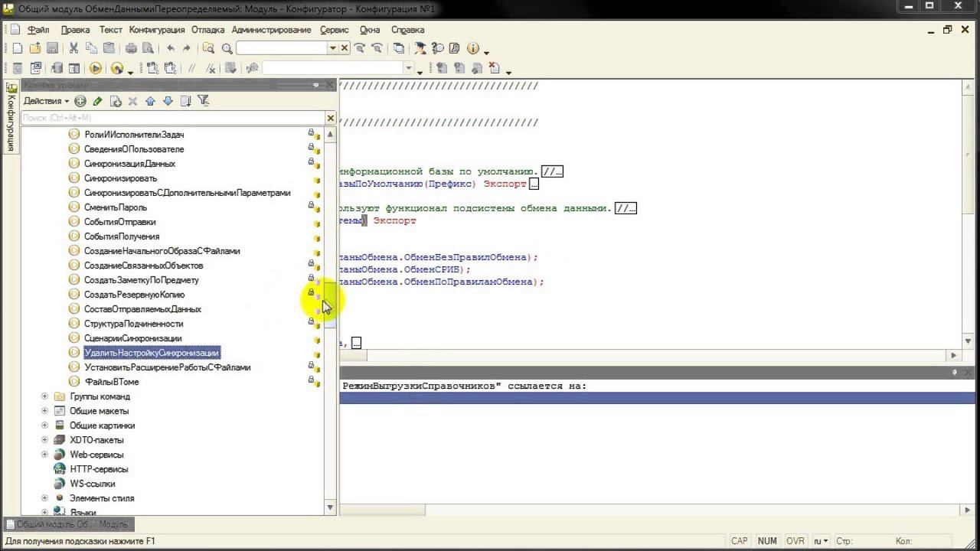Viewport: 980px width, 551px height.
Task: Click the pencil Edit icon in the configuration panel
Action: point(97,101)
